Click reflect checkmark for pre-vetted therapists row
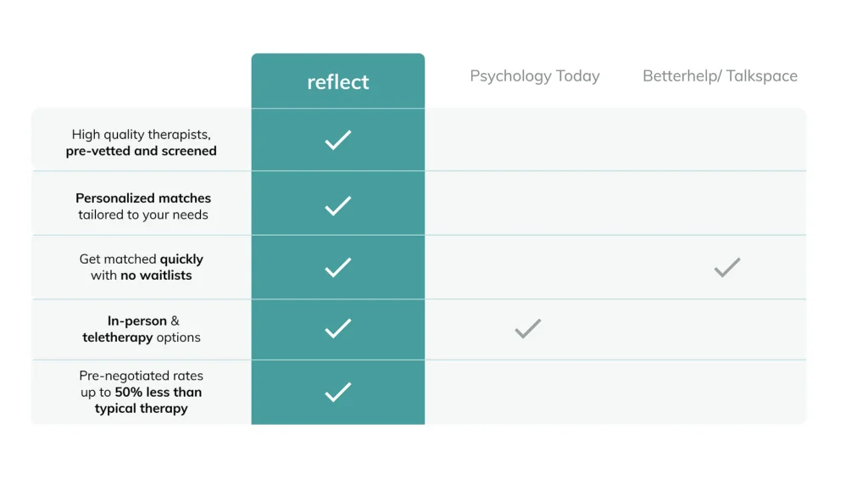Screen dimensions: 868x485 pyautogui.click(x=337, y=140)
